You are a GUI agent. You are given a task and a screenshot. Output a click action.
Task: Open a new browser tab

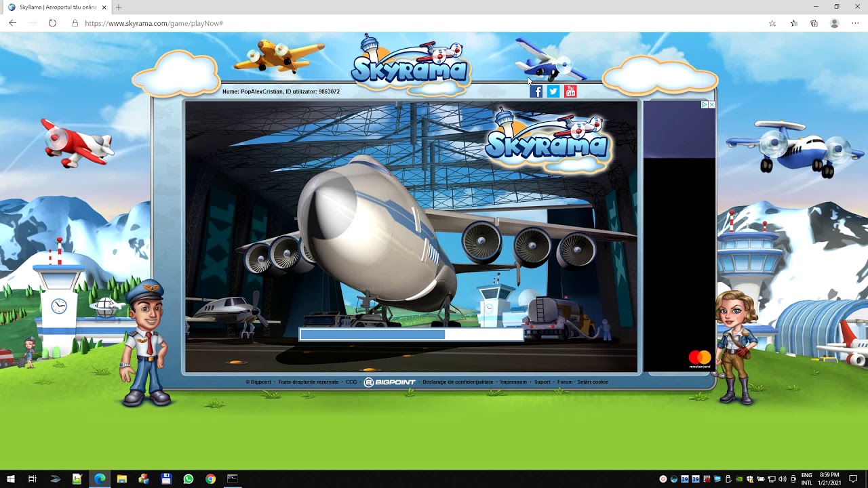[119, 7]
